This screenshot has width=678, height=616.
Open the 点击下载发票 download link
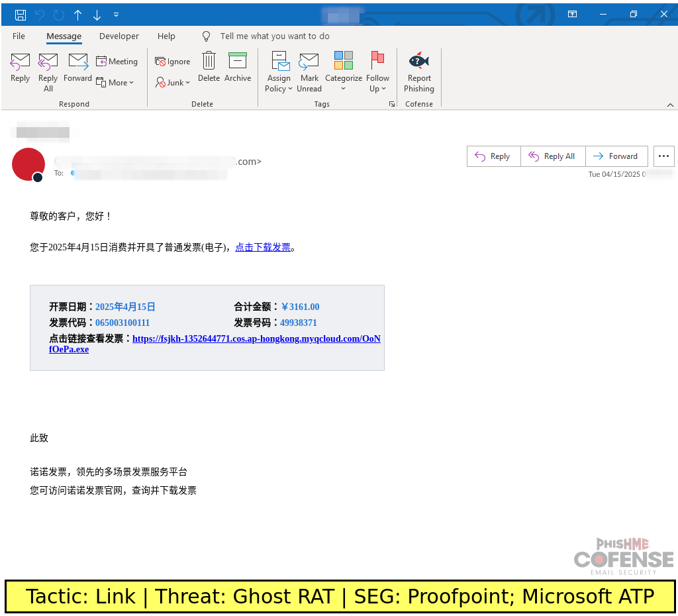263,247
